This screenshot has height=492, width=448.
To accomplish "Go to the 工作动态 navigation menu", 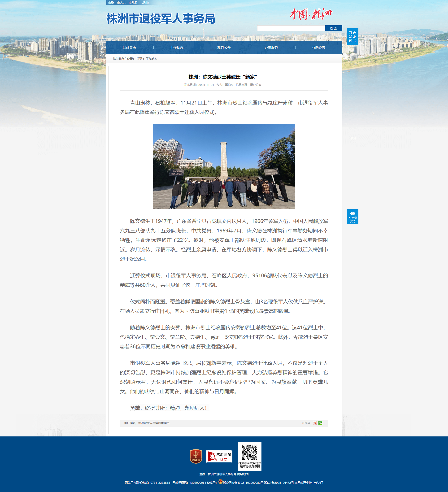I will (x=177, y=48).
